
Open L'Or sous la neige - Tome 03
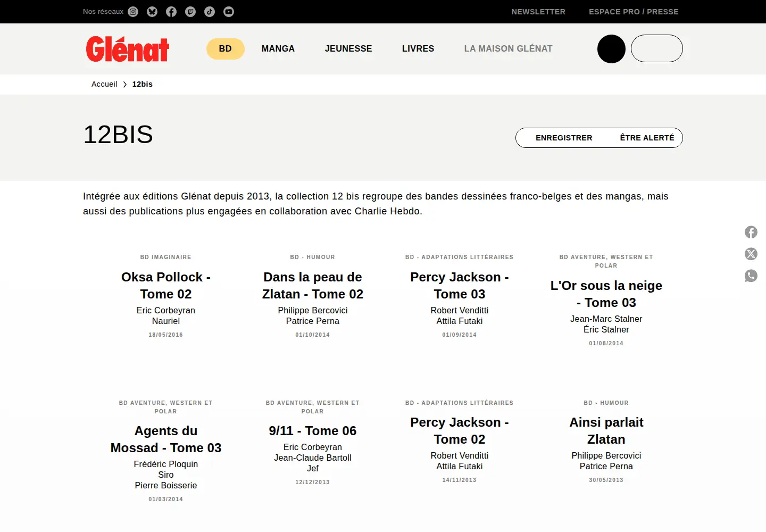point(606,294)
